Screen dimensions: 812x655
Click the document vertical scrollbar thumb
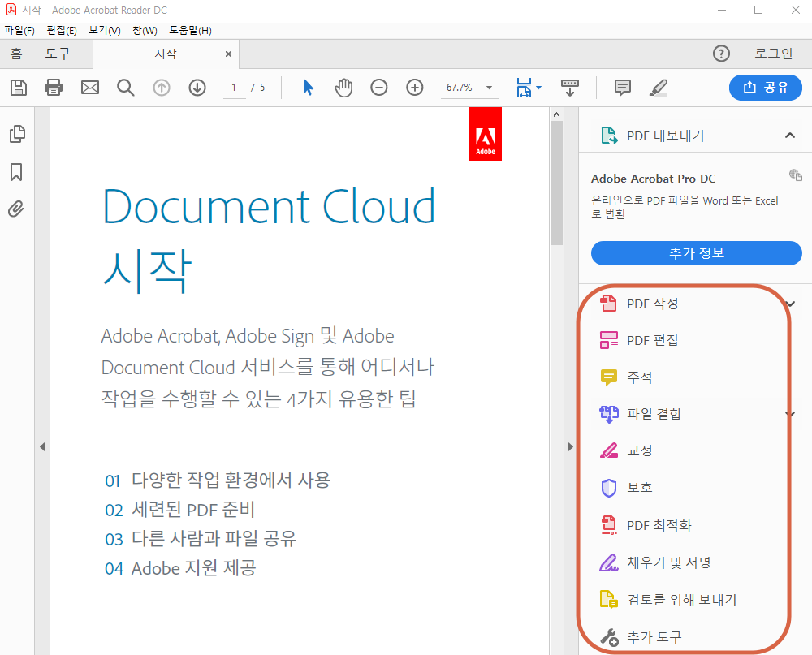coord(557,183)
